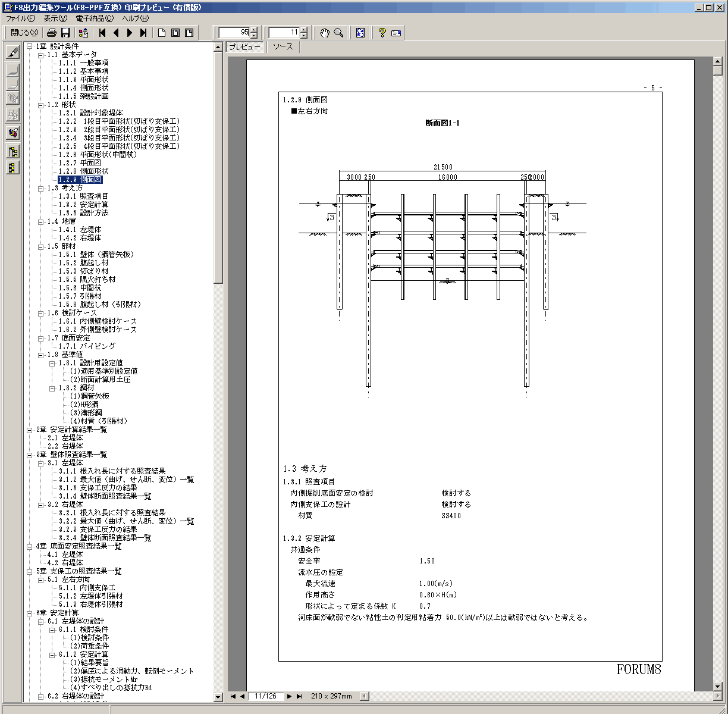The height and width of the screenshot is (714, 728).
Task: Jump to the first page with toolbar arrow
Action: [x=102, y=33]
